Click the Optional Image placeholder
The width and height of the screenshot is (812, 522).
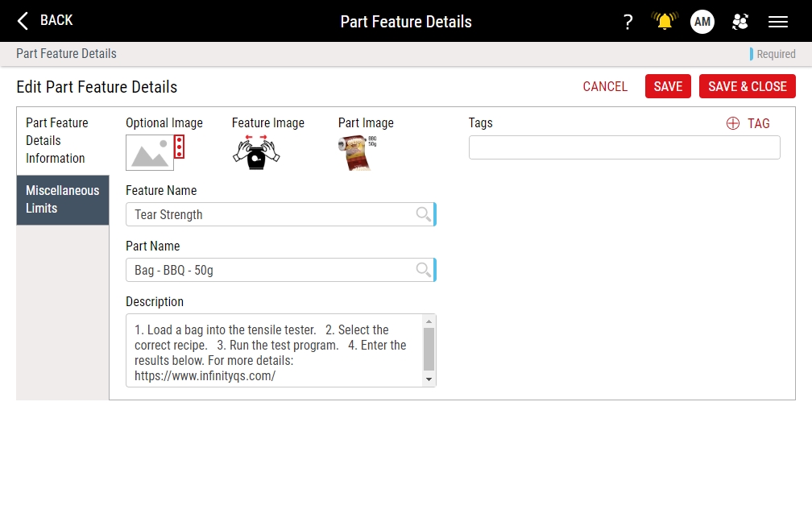150,151
